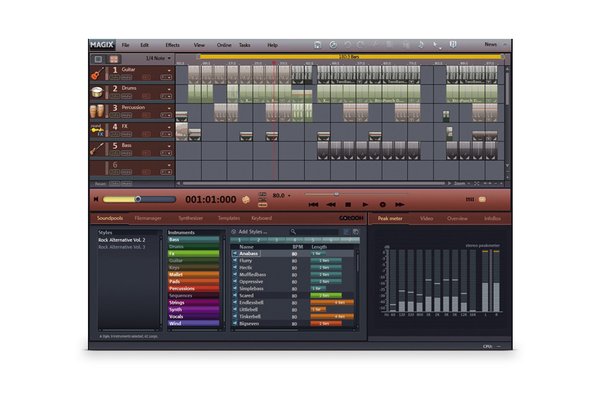Image resolution: width=600 pixels, height=395 pixels.
Task: Open the Catooh link
Action: 351,218
